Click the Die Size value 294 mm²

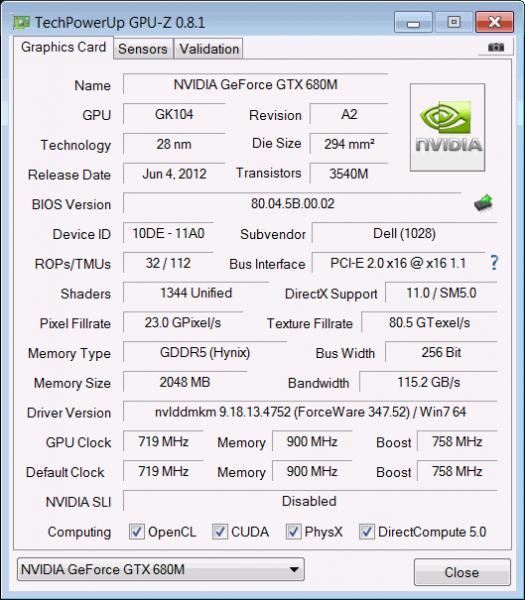pyautogui.click(x=349, y=144)
